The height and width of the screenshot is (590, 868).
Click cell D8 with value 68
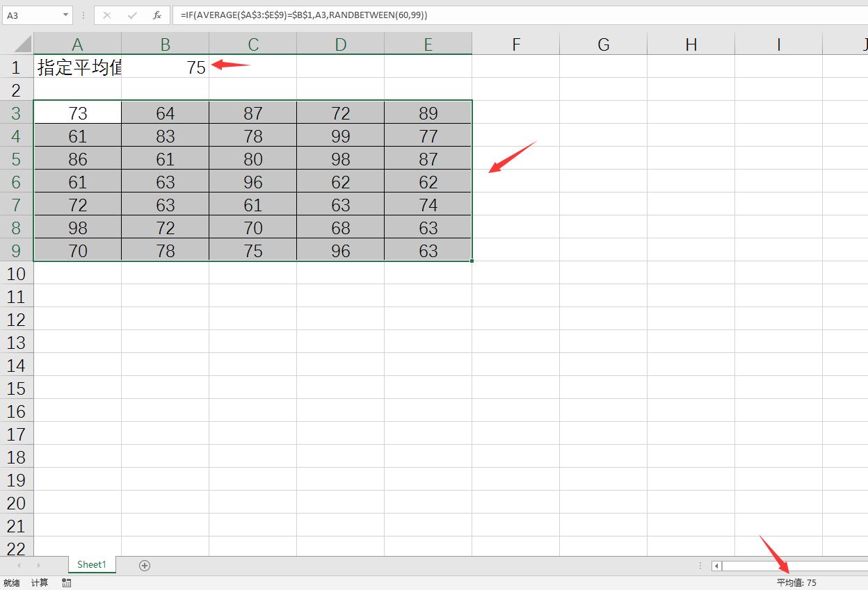click(x=340, y=227)
